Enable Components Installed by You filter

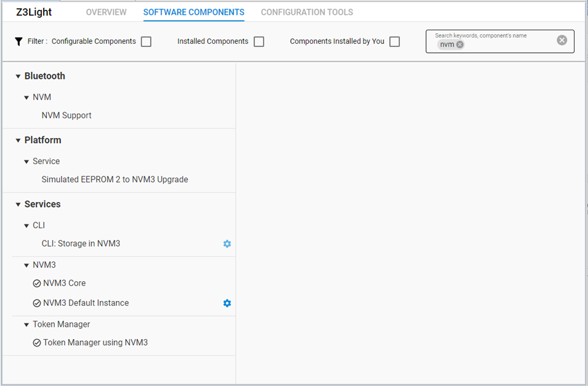[x=394, y=41]
